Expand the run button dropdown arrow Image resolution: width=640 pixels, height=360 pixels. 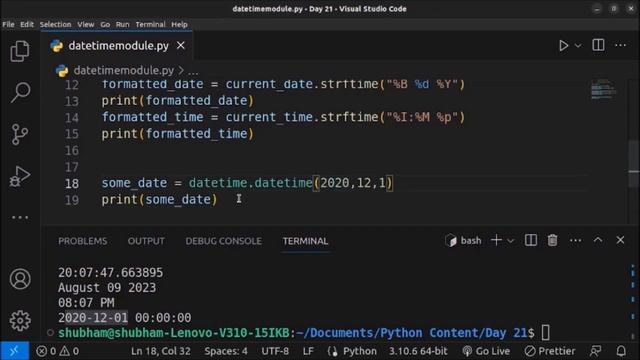click(578, 46)
